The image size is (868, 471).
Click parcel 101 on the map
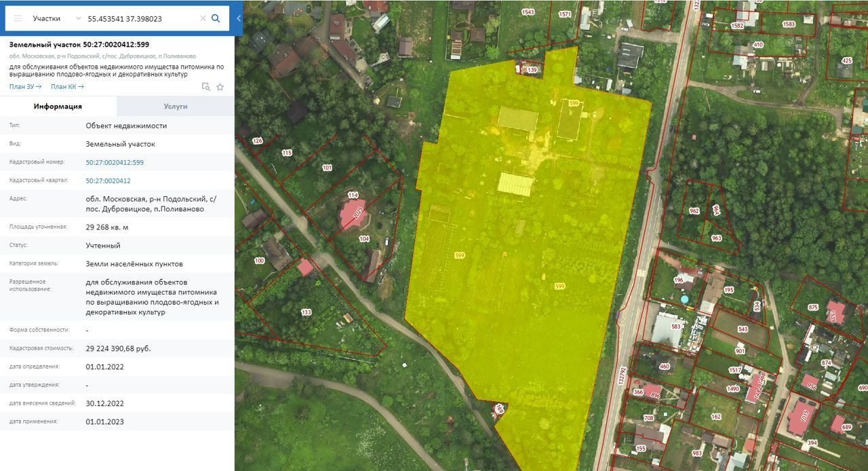(x=327, y=168)
